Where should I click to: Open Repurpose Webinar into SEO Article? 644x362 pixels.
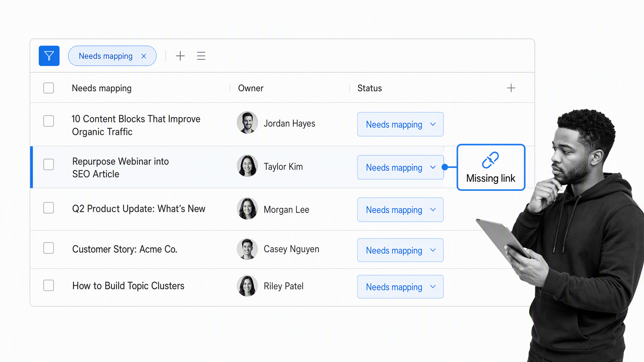[x=120, y=168]
